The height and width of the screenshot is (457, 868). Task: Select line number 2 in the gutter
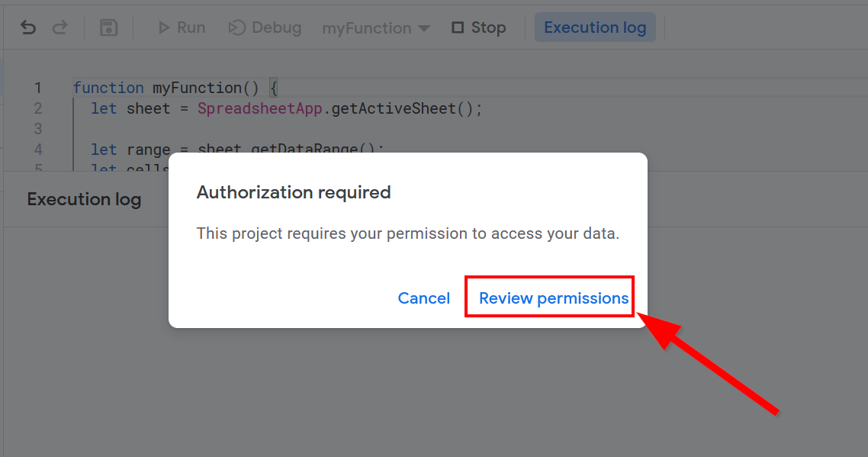click(x=38, y=108)
